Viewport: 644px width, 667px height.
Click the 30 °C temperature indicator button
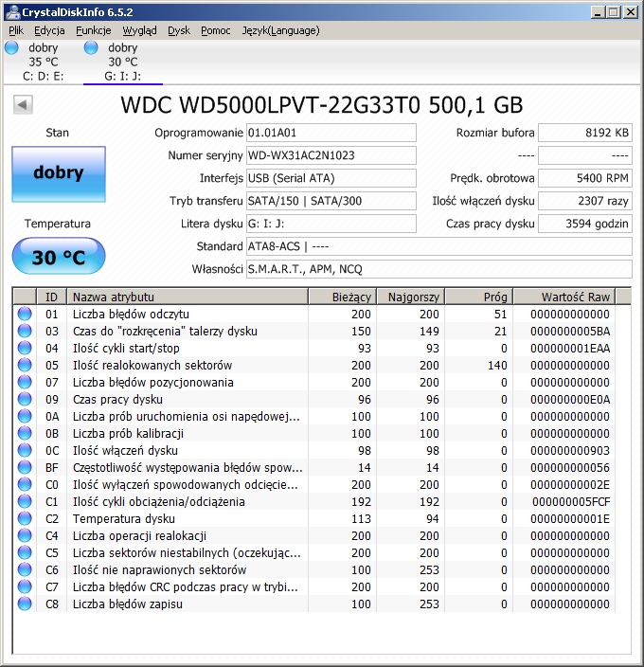(59, 257)
